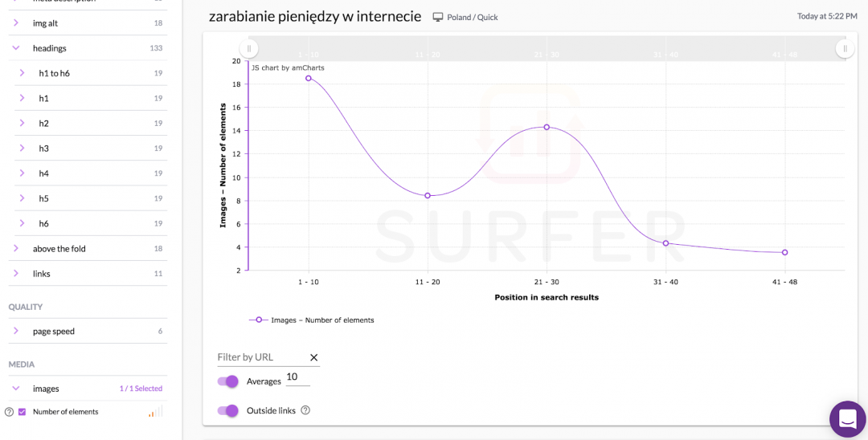The width and height of the screenshot is (868, 440).
Task: Click the Filter by URL input field
Action: pyautogui.click(x=260, y=357)
